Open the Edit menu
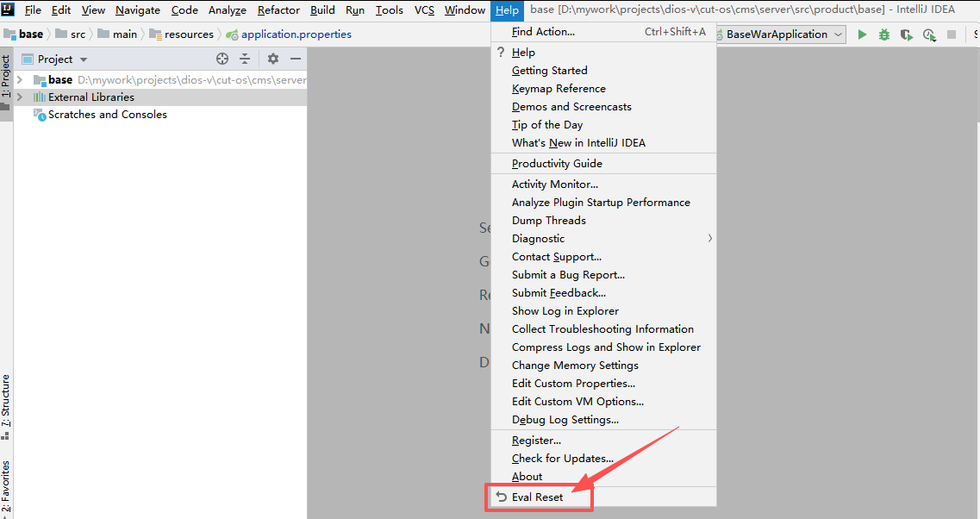This screenshot has height=519, width=980. tap(61, 10)
